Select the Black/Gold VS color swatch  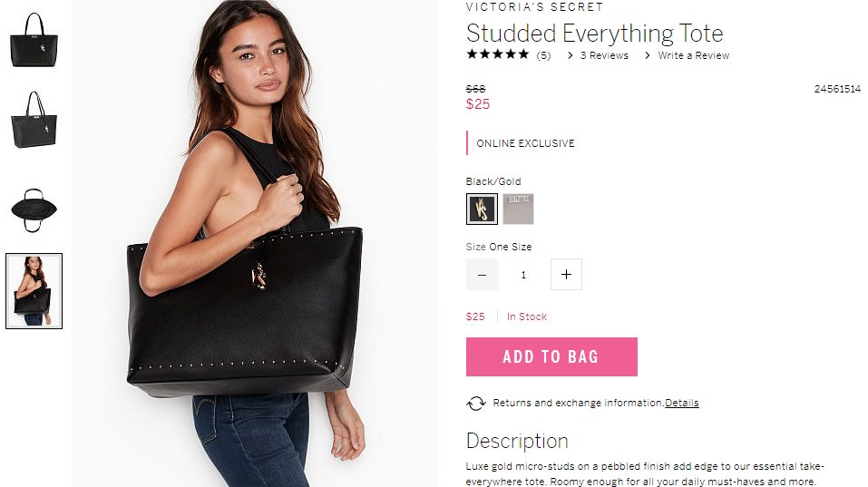click(482, 209)
